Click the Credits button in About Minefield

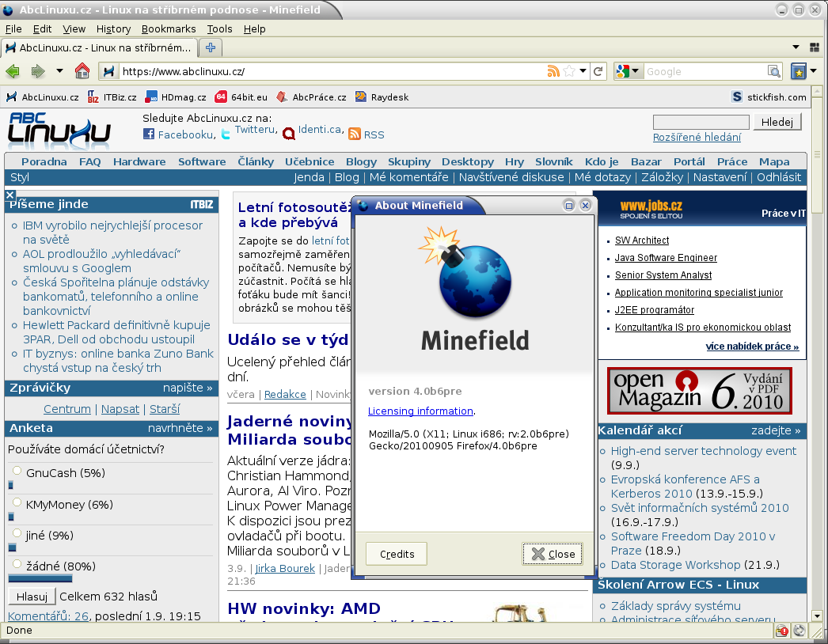[x=397, y=554]
